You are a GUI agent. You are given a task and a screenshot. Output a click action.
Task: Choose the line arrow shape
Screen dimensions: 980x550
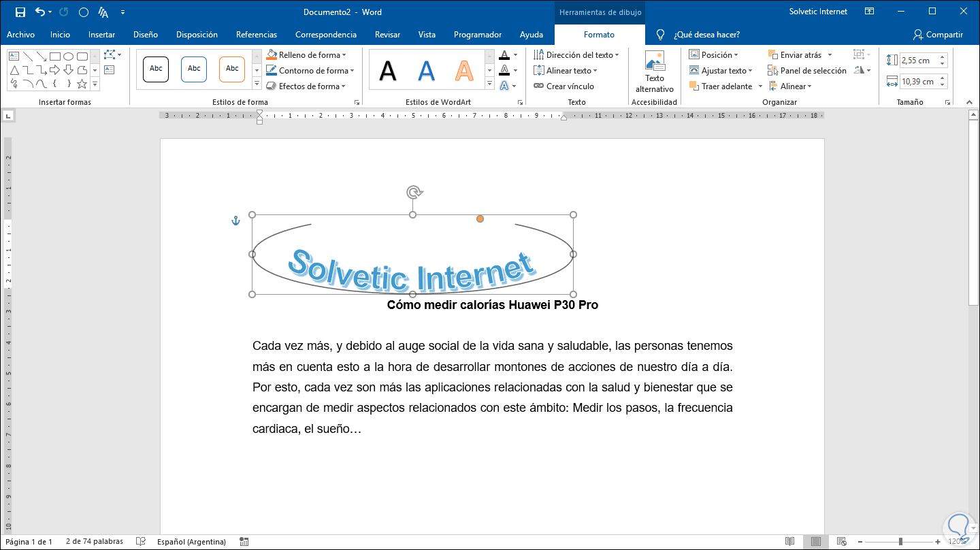pos(42,56)
